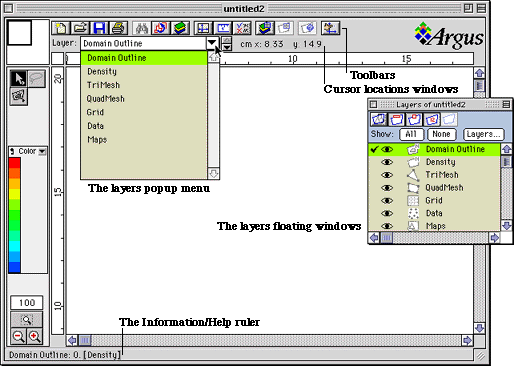Click the Show All button
The width and height of the screenshot is (514, 366).
pyautogui.click(x=411, y=134)
